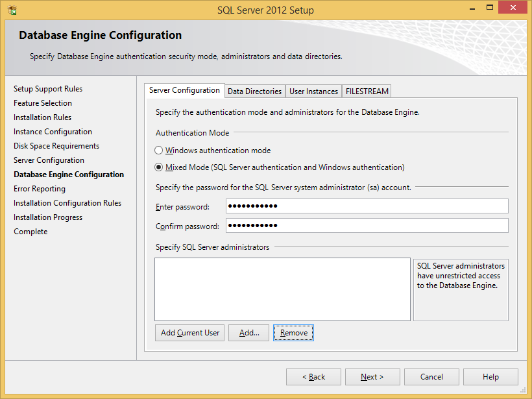Click the SQL Server administrators list box
The image size is (532, 399).
[282, 289]
